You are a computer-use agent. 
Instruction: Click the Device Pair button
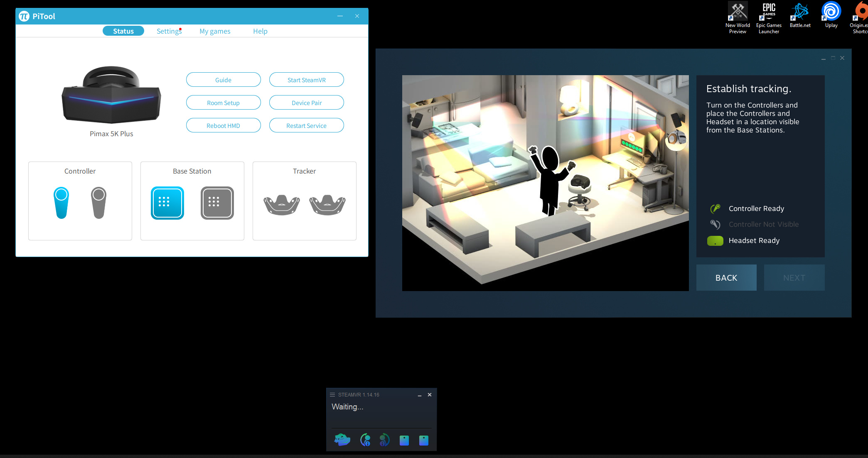[306, 103]
